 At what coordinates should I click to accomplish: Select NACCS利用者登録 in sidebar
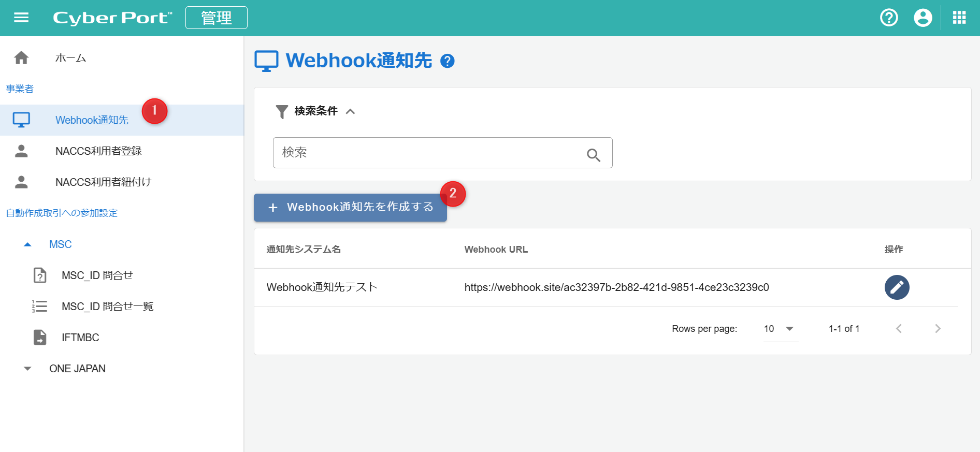coord(98,151)
